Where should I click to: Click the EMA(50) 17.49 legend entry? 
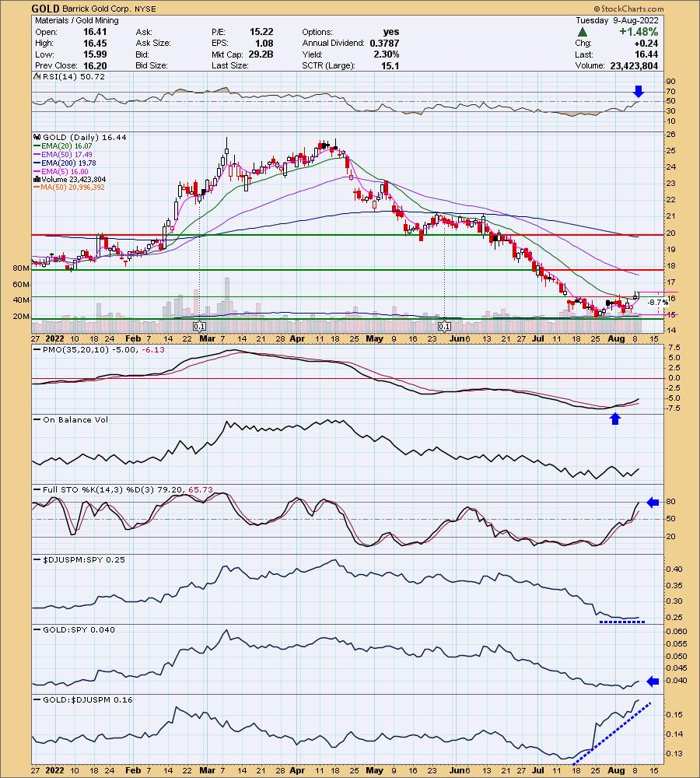(x=67, y=154)
